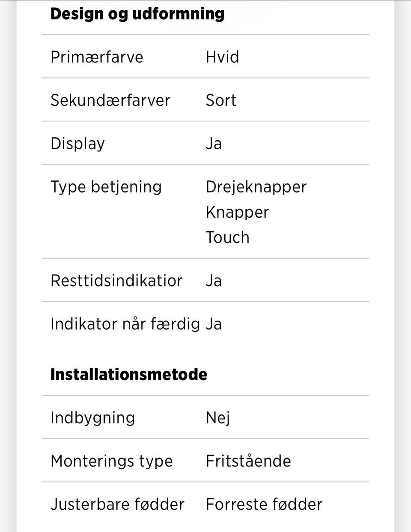Click the 'Design og udformning' section heading

[137, 14]
